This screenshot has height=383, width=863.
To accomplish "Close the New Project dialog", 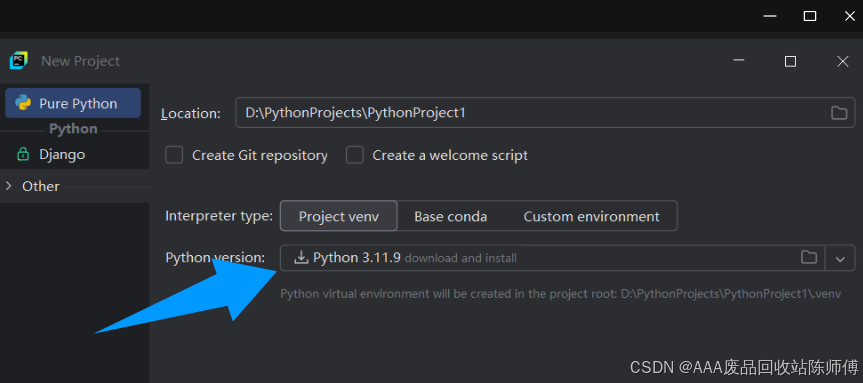I will [x=843, y=61].
